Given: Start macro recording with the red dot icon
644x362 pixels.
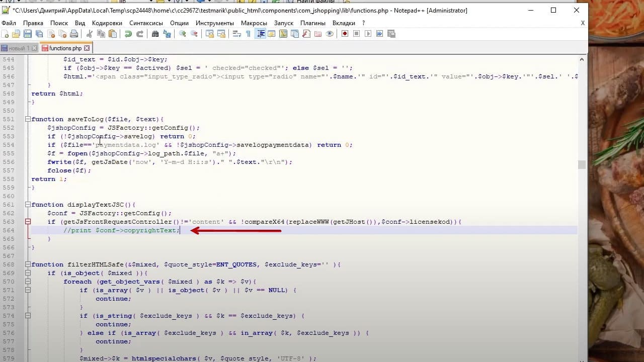Looking at the screenshot, I should (345, 34).
